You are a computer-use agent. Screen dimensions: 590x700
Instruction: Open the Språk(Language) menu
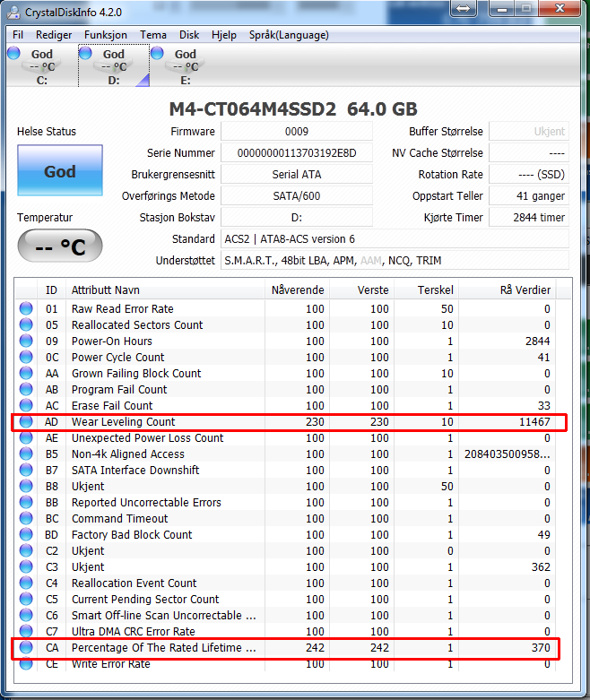(289, 35)
